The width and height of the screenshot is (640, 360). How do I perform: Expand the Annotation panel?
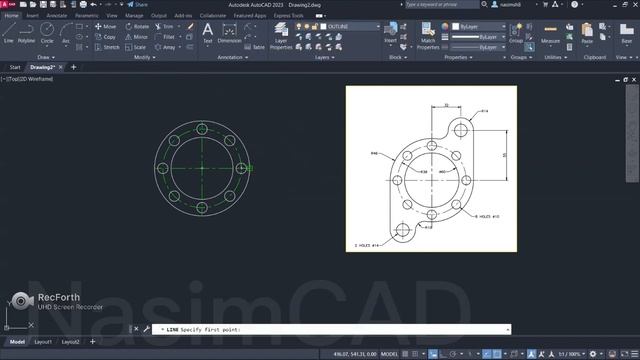tap(233, 58)
